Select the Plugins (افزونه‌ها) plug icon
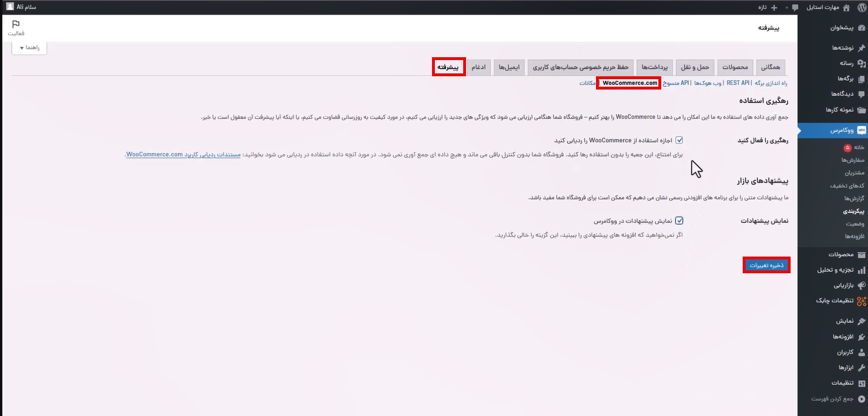Viewport: 868px width, 416px height. point(862,336)
